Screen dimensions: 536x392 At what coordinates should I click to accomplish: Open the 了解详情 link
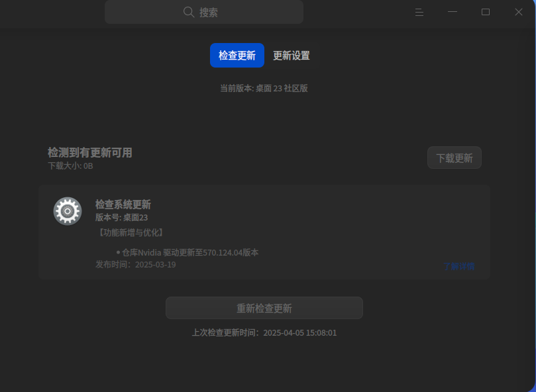(x=458, y=266)
